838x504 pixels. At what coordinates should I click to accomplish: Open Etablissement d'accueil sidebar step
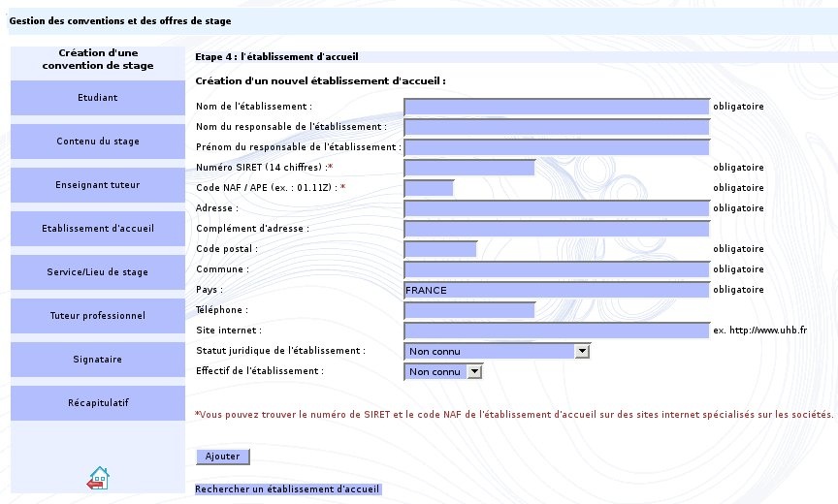(97, 229)
